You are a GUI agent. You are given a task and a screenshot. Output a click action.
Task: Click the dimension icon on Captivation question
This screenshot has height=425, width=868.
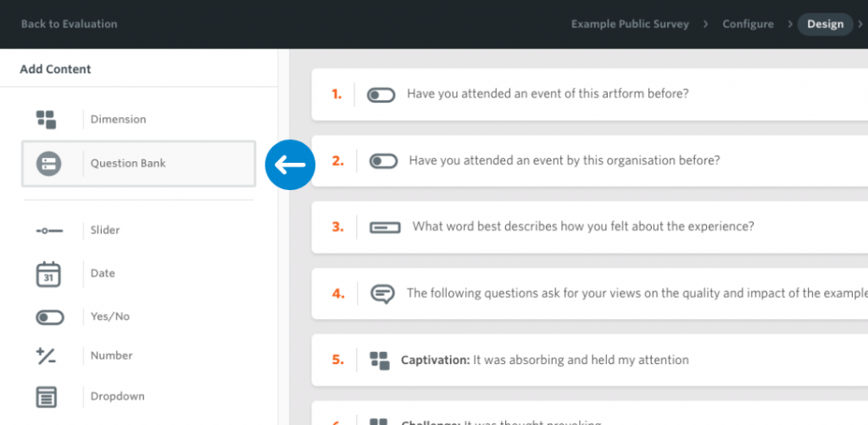(x=379, y=361)
